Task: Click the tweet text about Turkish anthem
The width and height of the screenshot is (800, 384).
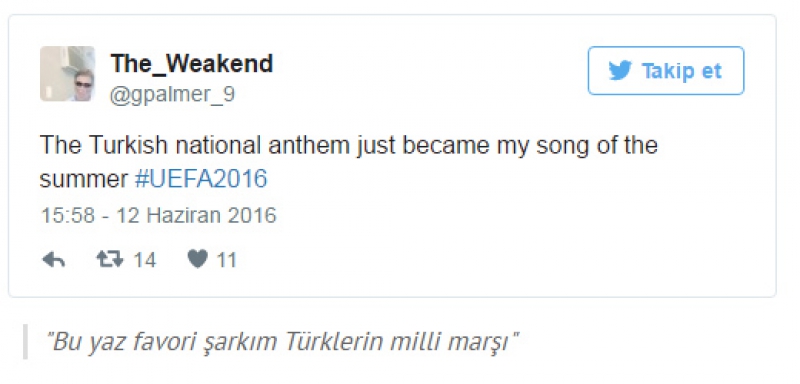Action: click(x=348, y=162)
